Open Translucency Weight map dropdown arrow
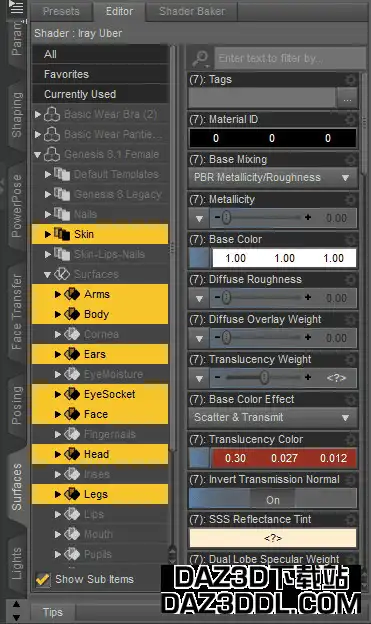The height and width of the screenshot is (624, 371). tap(199, 378)
